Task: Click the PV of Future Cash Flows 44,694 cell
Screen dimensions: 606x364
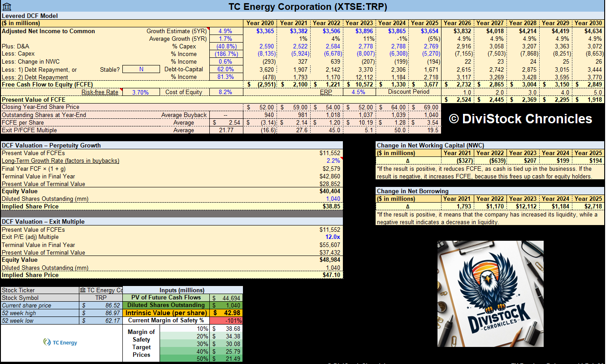Action: [x=226, y=298]
